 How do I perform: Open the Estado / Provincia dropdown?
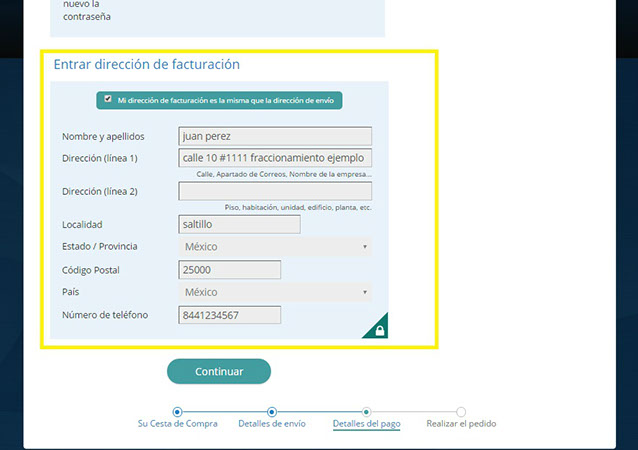274,246
